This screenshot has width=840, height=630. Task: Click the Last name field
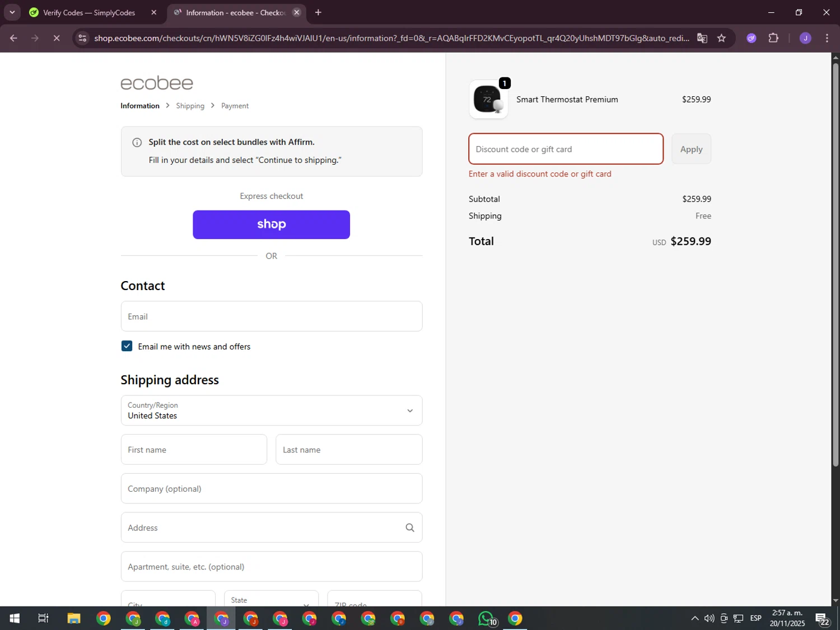coord(349,450)
